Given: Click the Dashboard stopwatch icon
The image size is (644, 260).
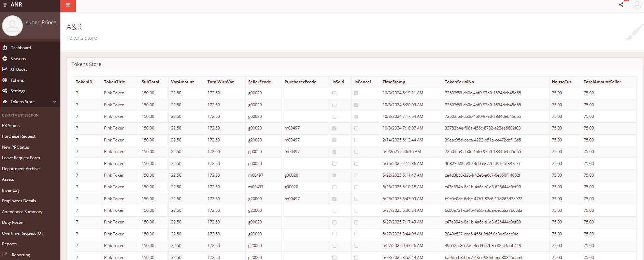Looking at the screenshot, I should [x=5, y=48].
